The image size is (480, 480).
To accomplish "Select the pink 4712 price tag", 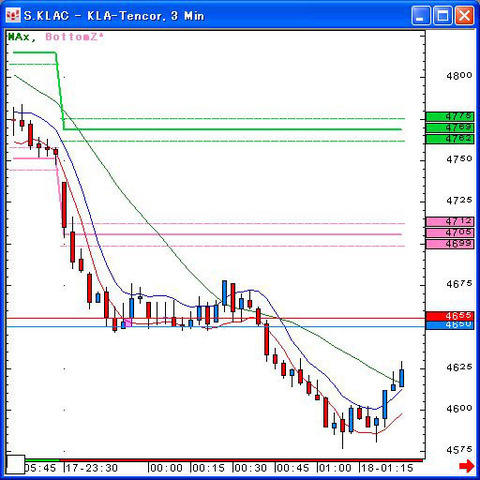I will [x=450, y=221].
